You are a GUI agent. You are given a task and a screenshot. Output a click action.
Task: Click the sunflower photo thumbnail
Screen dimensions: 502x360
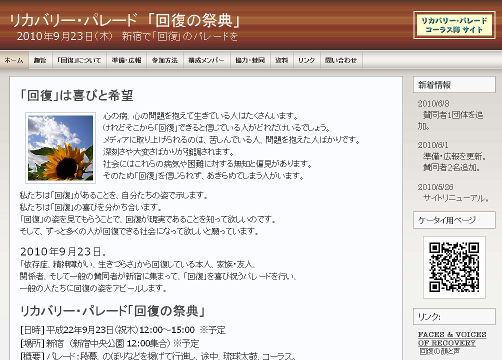(x=60, y=148)
